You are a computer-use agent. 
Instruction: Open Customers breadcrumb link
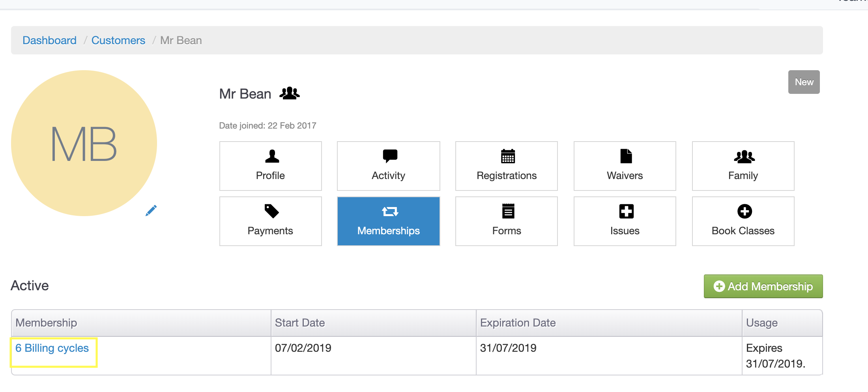118,40
